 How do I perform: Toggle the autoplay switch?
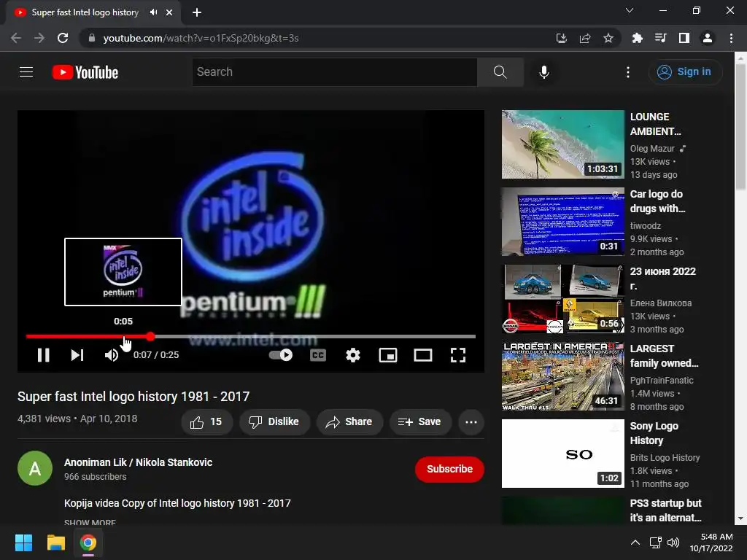281,355
